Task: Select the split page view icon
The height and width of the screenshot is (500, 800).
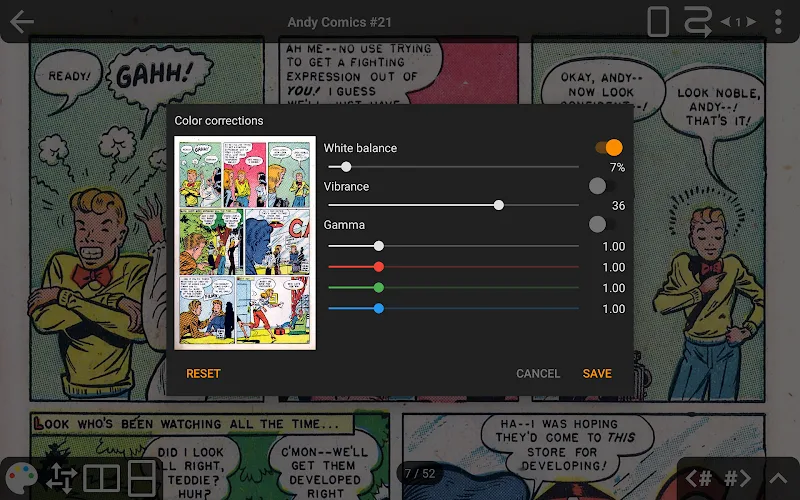Action: point(143,478)
